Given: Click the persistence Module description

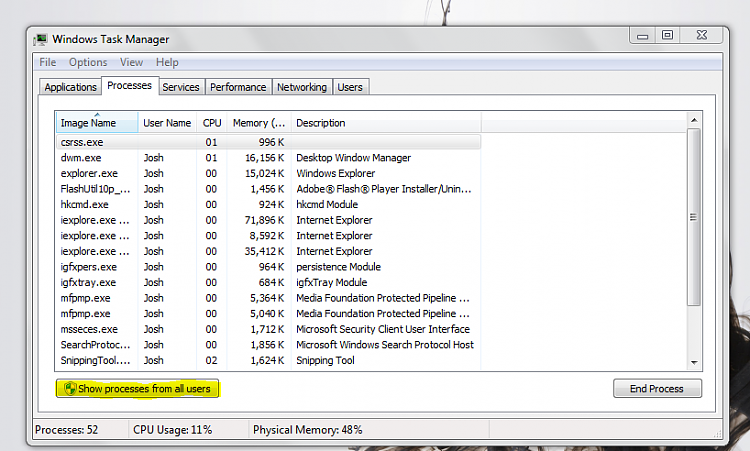Looking at the screenshot, I should (x=338, y=267).
